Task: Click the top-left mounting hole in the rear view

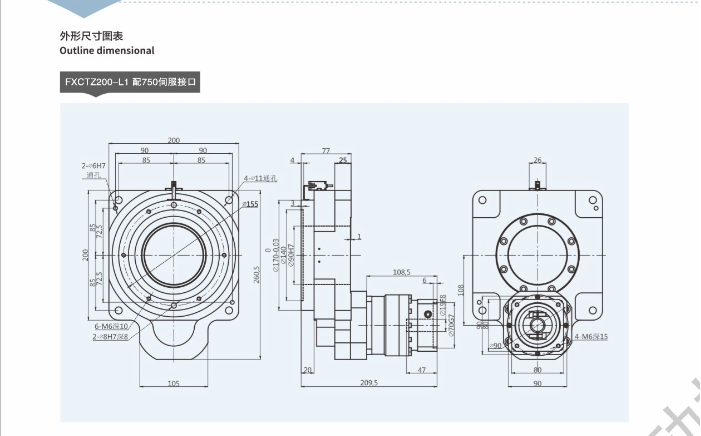Action: click(x=483, y=199)
